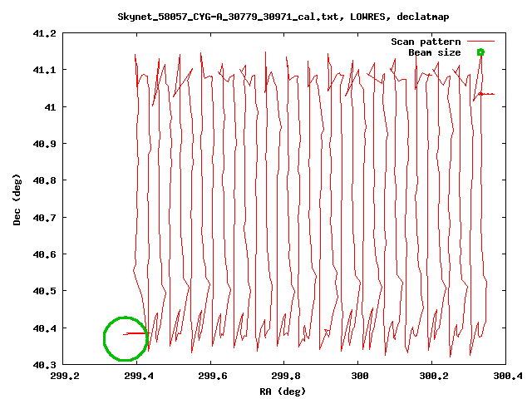This screenshot has height=399, width=532.
Task: Click the 'Scan pattern' legend label
Action: (426, 42)
